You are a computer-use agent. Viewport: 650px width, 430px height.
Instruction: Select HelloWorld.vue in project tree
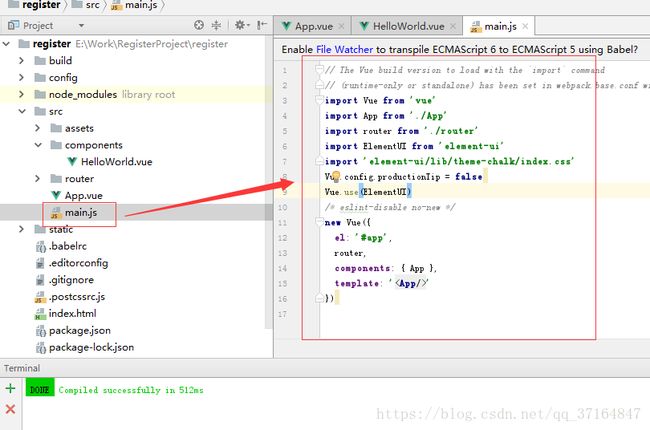coord(116,162)
